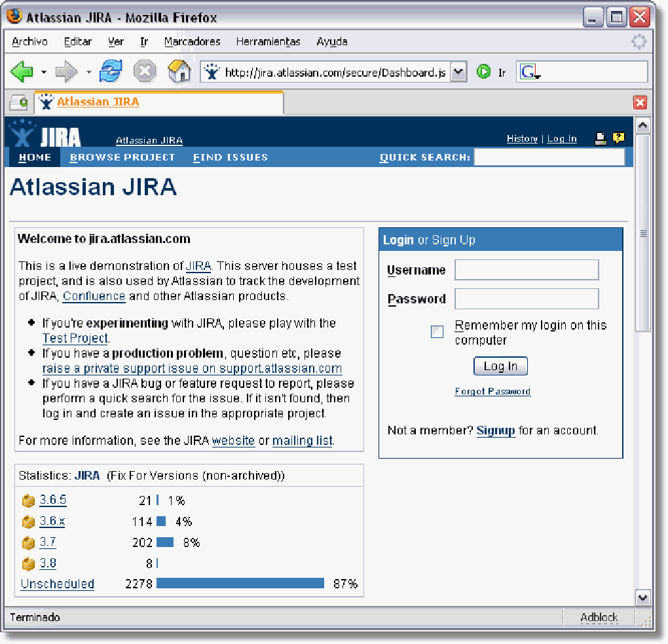Open the Ir menu
Image resolution: width=668 pixels, height=644 pixels.
tap(144, 42)
